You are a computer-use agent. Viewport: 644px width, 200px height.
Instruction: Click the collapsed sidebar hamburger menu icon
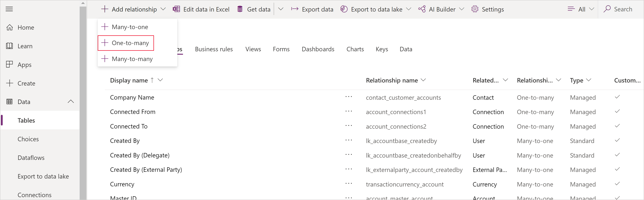pos(12,9)
